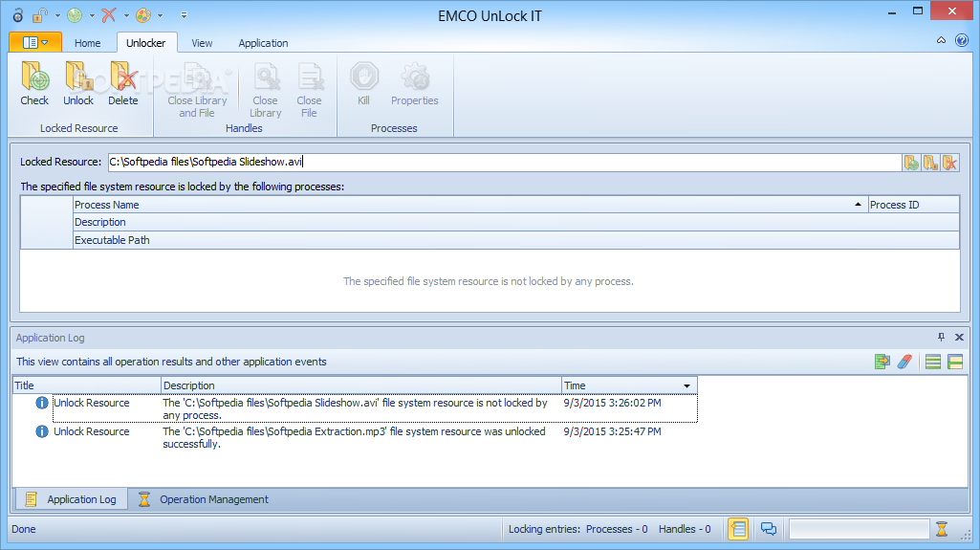Screen dimensions: 980x550
Task: Open the View ribbon tab
Action: pos(202,43)
